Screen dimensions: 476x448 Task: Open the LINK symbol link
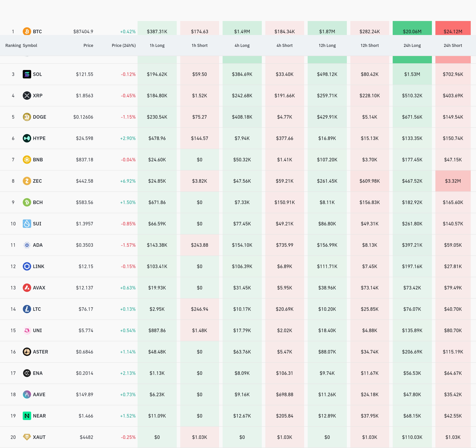(x=38, y=266)
